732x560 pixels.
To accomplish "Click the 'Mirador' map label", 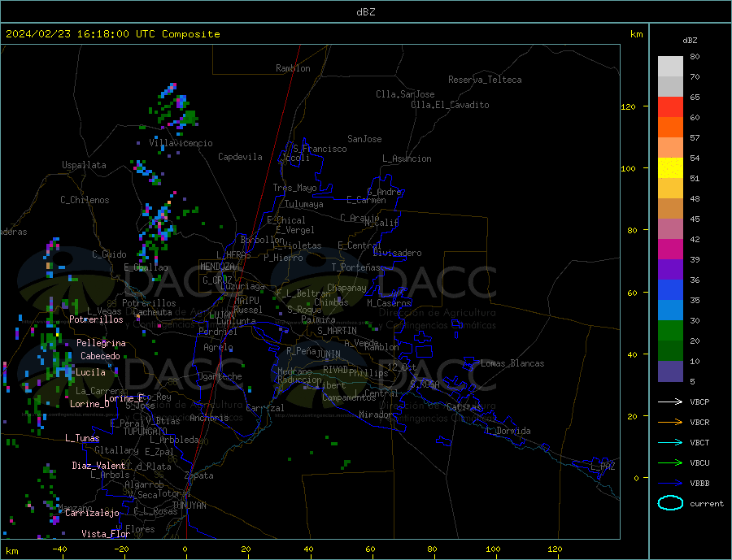I will pyautogui.click(x=376, y=415).
